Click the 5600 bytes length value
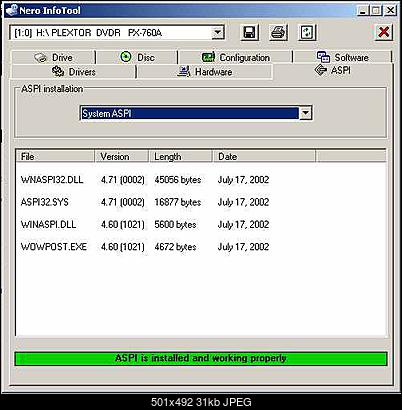Viewport: 402px width, 410px height. [175, 225]
